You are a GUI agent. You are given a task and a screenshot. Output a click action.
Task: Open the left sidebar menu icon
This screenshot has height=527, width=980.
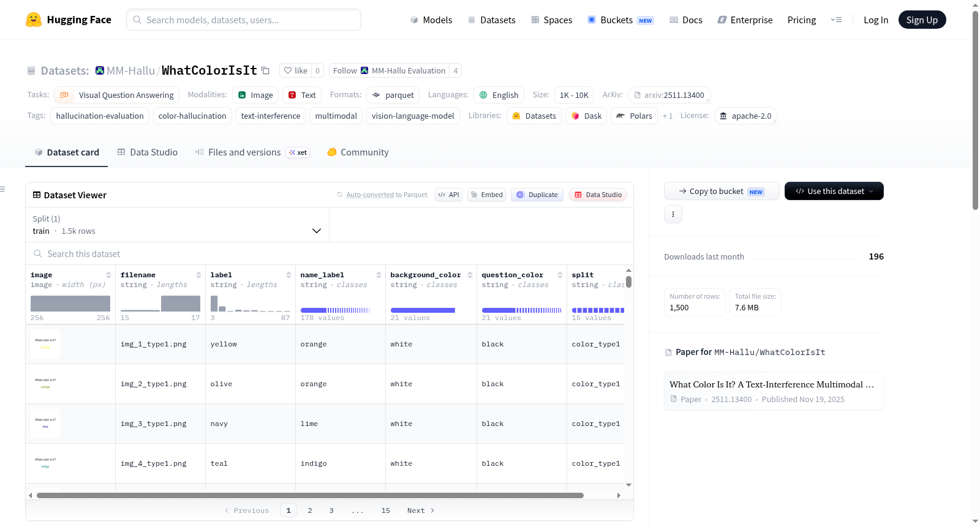(2, 189)
